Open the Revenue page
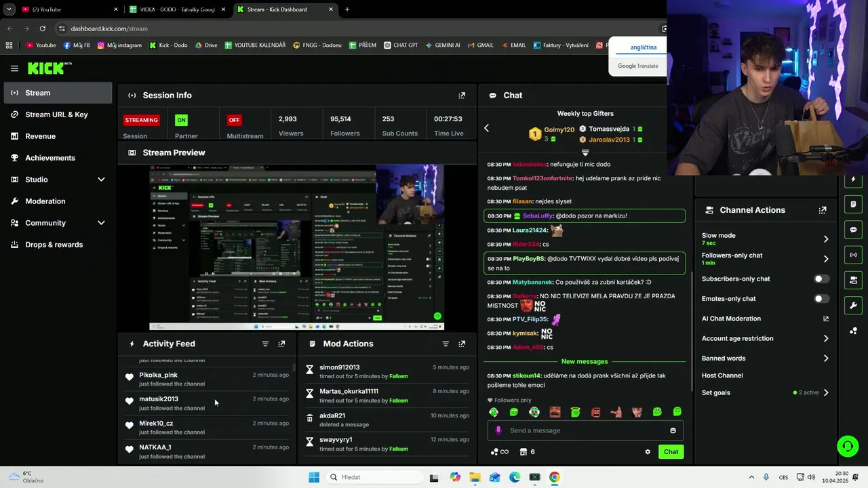868x488 pixels. point(58,136)
